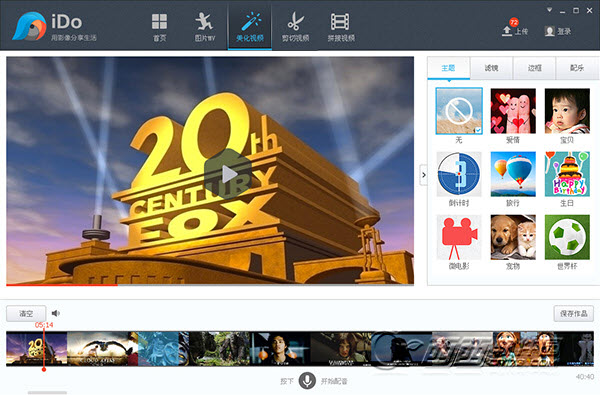Select the 微电影 red camera theme icon
The image size is (600, 395).
459,237
